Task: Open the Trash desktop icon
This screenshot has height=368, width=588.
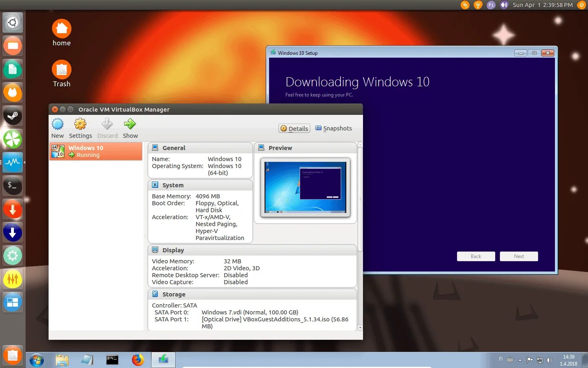Action: pos(62,74)
